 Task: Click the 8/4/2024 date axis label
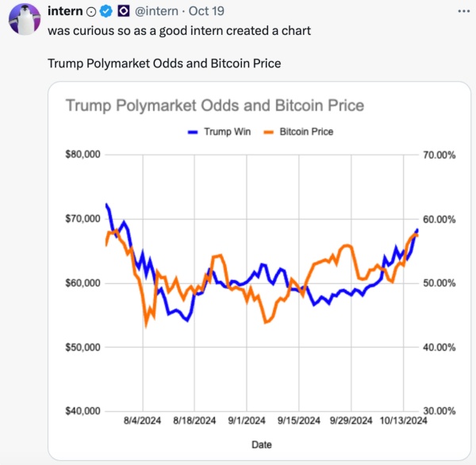point(142,421)
